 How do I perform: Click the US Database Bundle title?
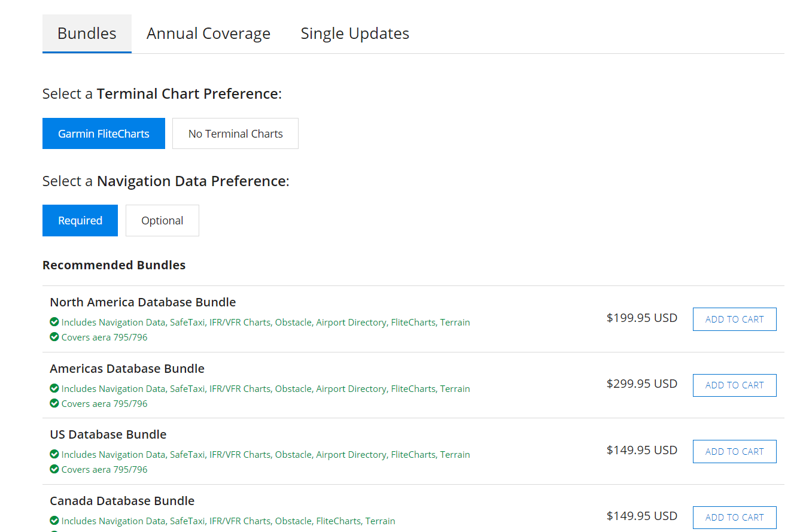pos(108,434)
